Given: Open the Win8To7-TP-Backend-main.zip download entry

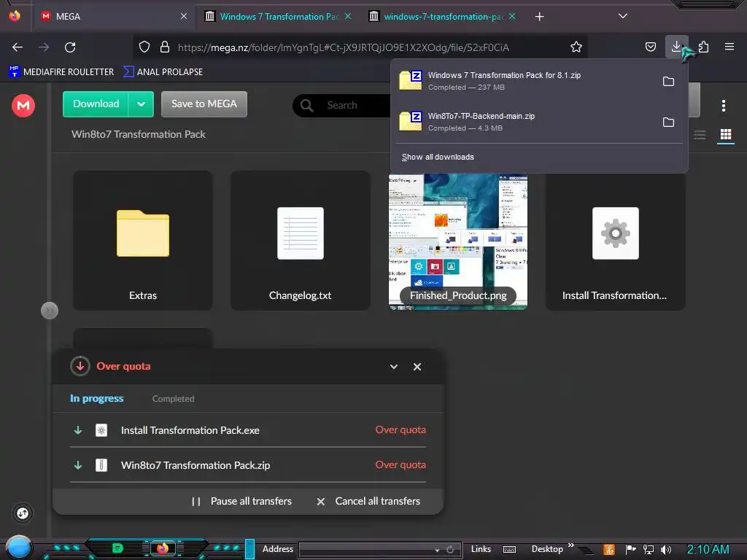Looking at the screenshot, I should (527, 122).
